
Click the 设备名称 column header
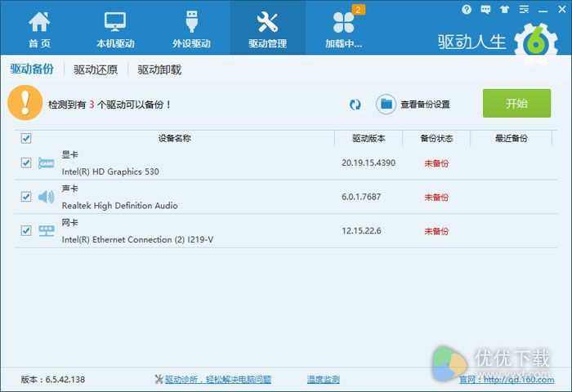tap(174, 138)
